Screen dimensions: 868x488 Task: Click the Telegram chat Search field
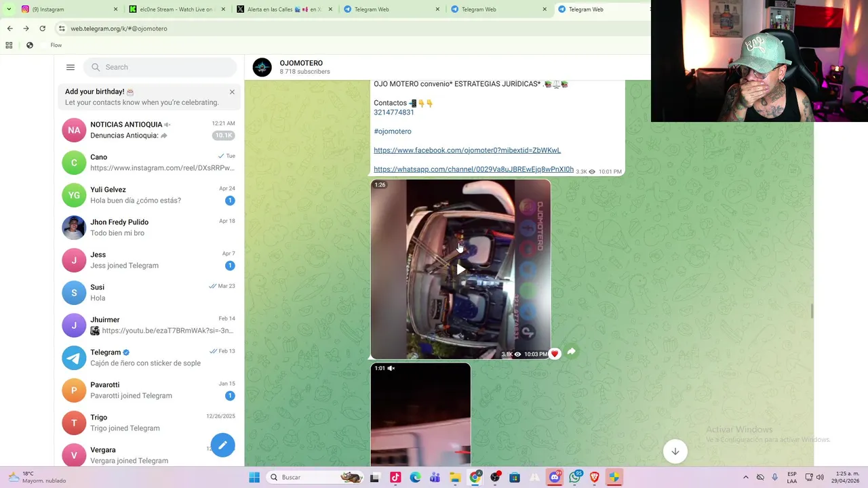pos(160,67)
